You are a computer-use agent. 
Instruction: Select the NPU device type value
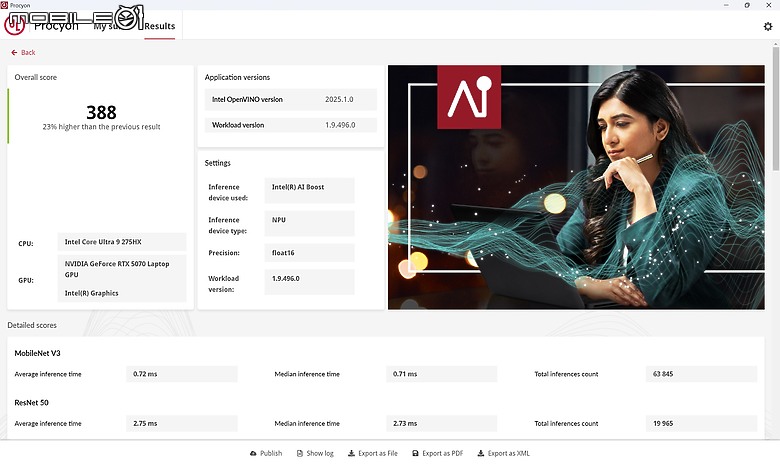[309, 223]
